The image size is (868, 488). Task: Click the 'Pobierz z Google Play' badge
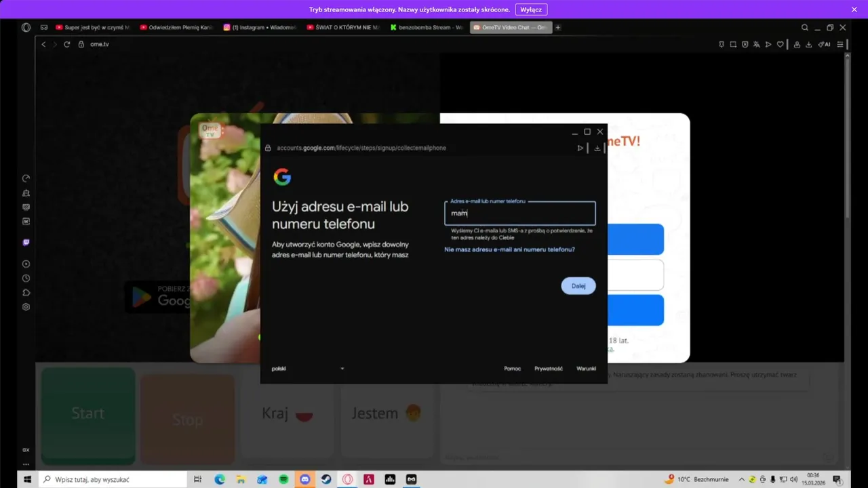(158, 296)
